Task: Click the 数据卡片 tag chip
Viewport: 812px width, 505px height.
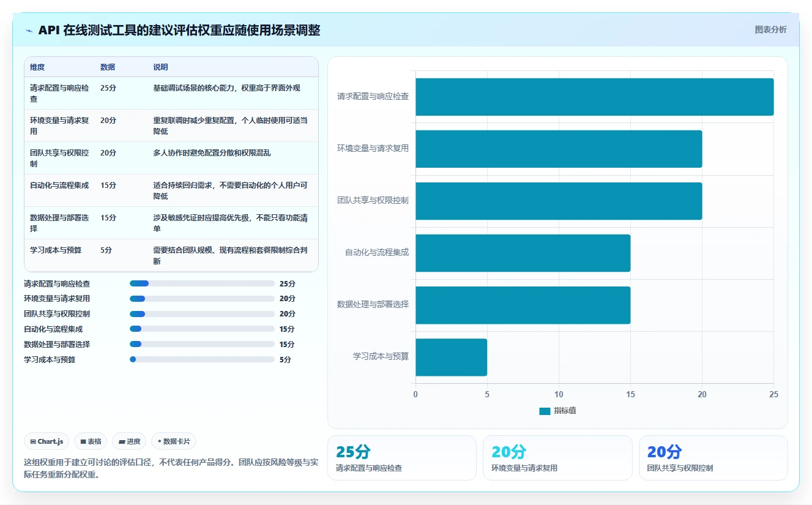Action: tap(174, 441)
